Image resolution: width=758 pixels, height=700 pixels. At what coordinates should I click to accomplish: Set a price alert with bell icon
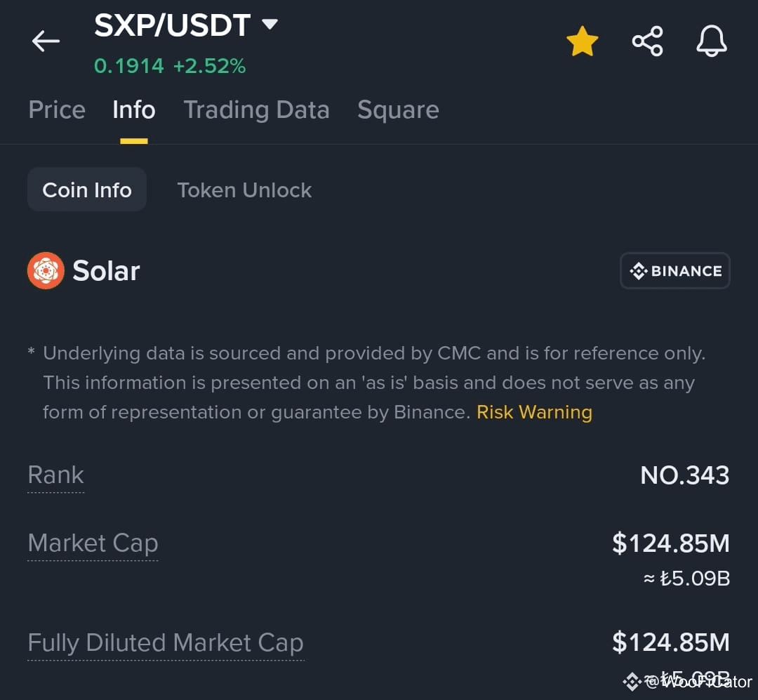pyautogui.click(x=711, y=41)
